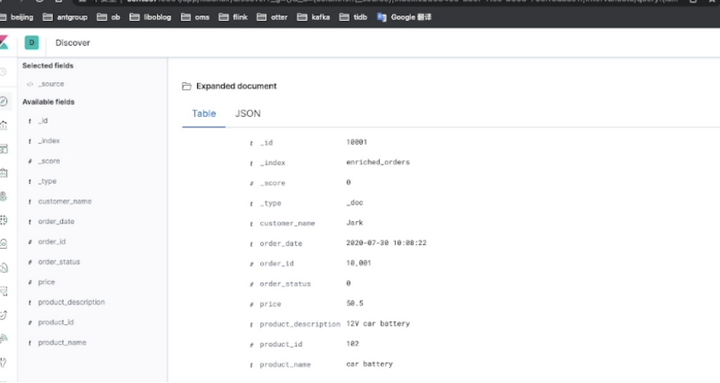The image size is (720, 383).
Task: Select customer_name in available fields
Action: point(65,202)
